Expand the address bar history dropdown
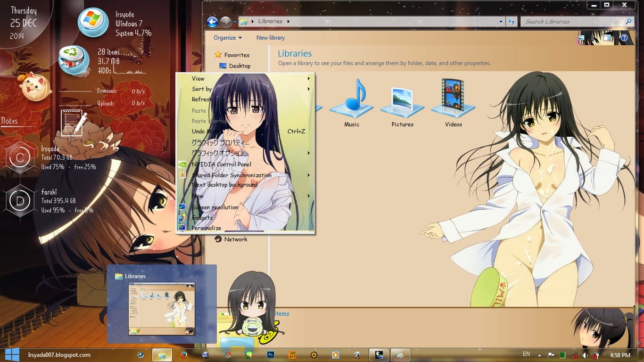 tap(501, 22)
